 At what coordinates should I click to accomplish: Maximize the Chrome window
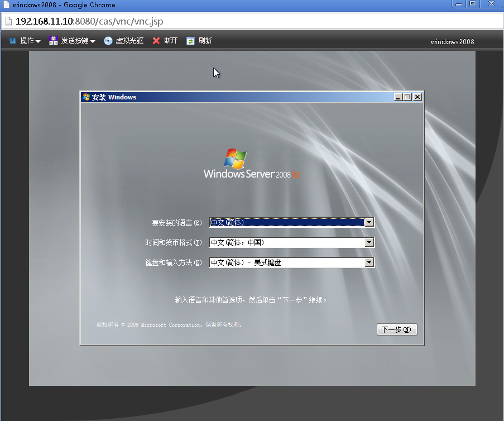(x=473, y=4)
